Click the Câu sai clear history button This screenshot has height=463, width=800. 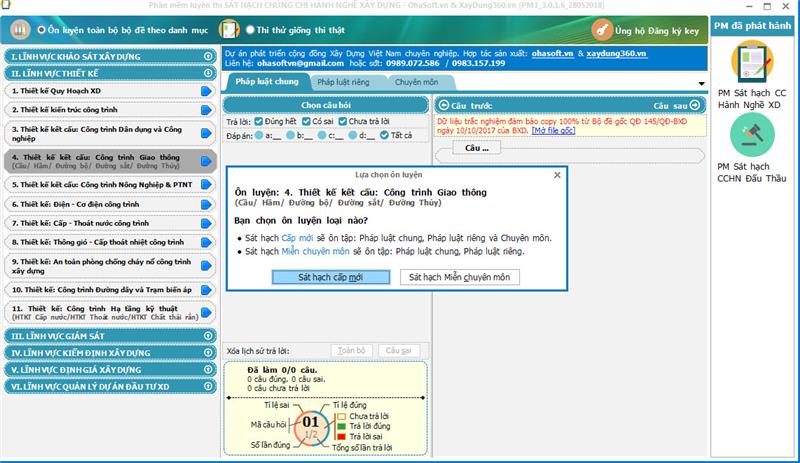pos(398,351)
